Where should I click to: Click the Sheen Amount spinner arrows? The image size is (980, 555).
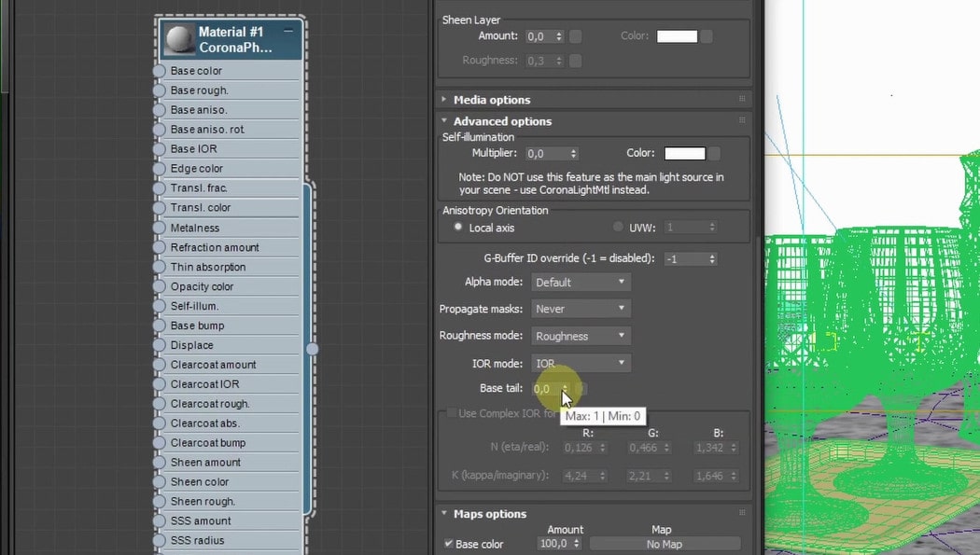click(x=559, y=36)
